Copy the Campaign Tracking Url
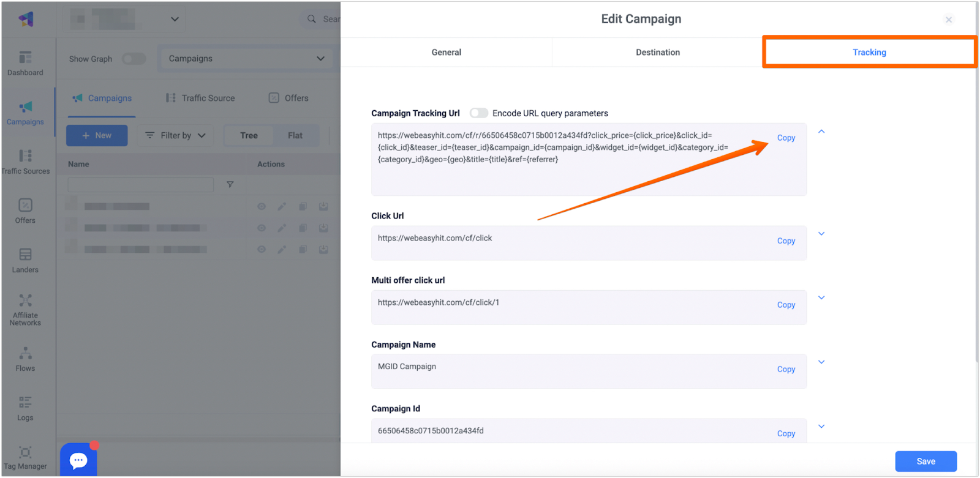 (786, 138)
